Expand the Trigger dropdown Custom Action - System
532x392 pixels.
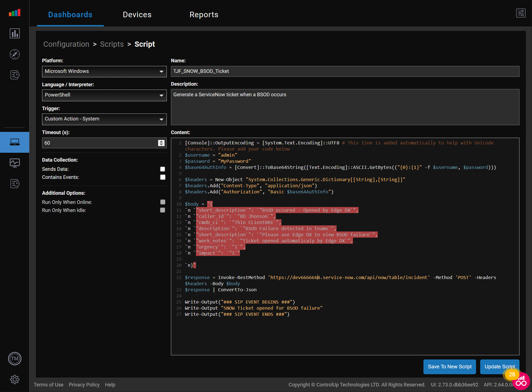[104, 119]
